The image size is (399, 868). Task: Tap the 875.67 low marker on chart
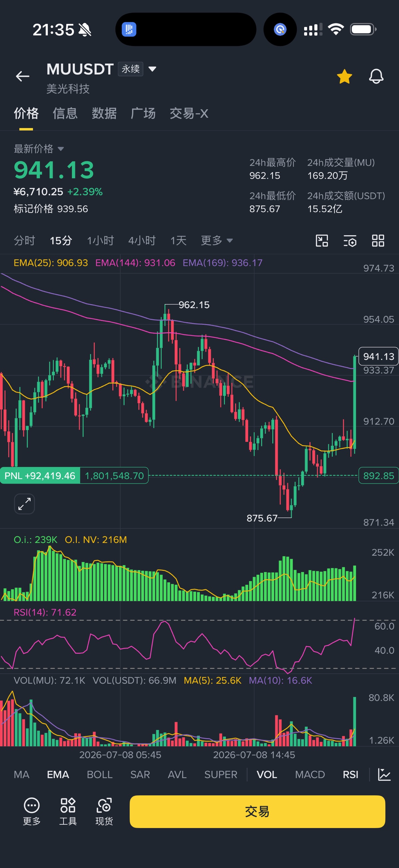[x=262, y=518]
